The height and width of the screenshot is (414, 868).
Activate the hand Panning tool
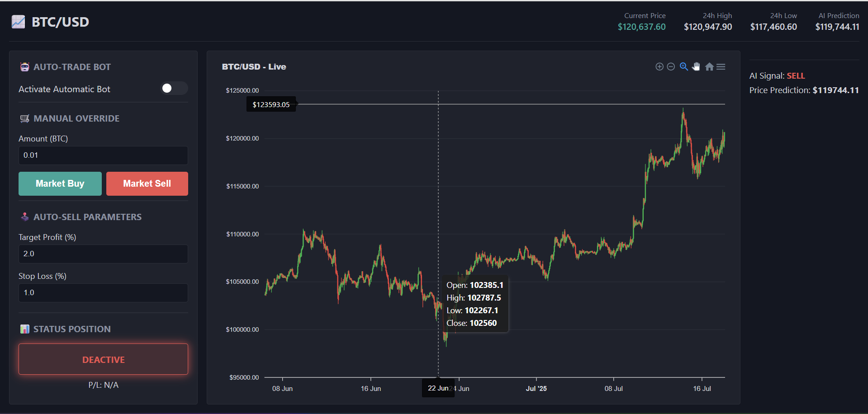tap(696, 67)
